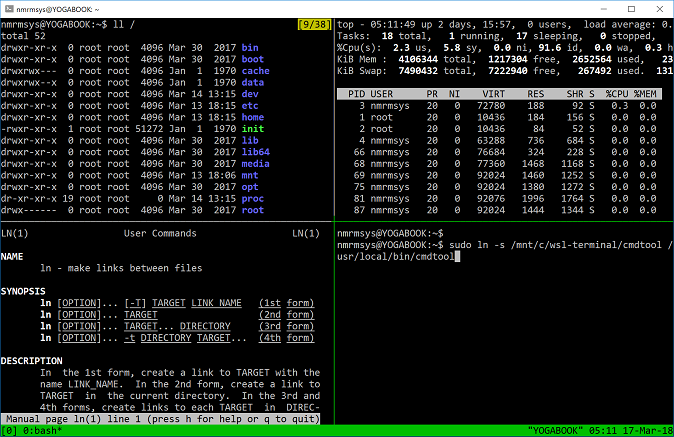Click 'ln - make links between files' line
The image size is (674, 437).
[121, 268]
